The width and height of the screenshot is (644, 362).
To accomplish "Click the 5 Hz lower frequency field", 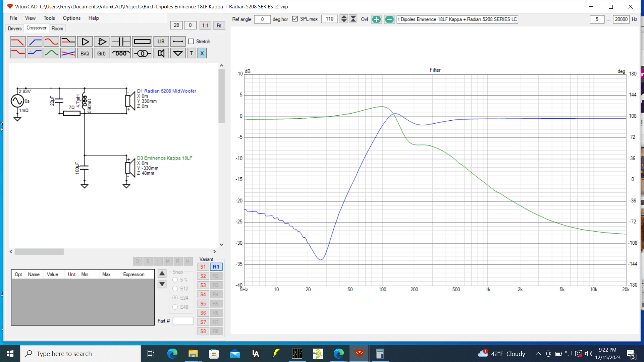I will (597, 19).
